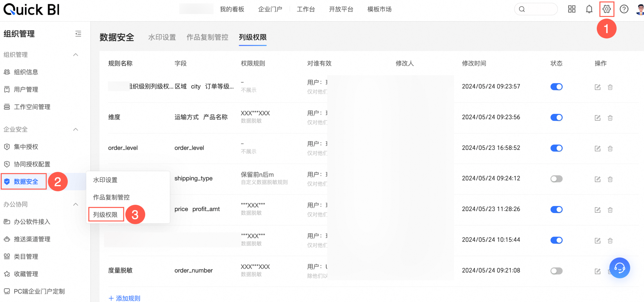The image size is (644, 302).
Task: Open the notification bell
Action: pos(589,9)
